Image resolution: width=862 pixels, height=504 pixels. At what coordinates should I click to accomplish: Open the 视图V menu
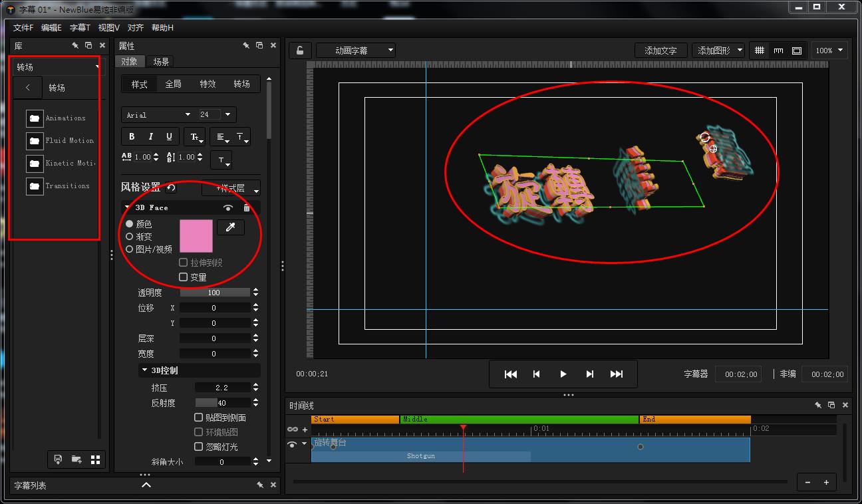(108, 28)
